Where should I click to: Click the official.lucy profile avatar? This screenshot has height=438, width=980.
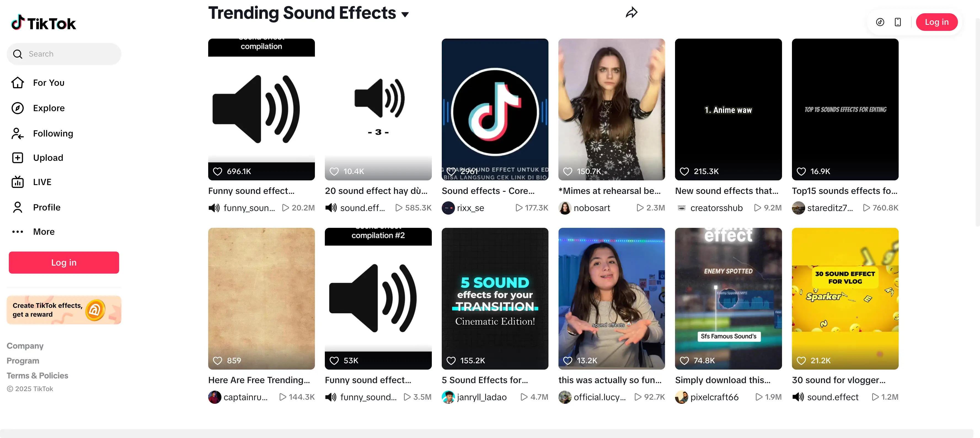565,397
